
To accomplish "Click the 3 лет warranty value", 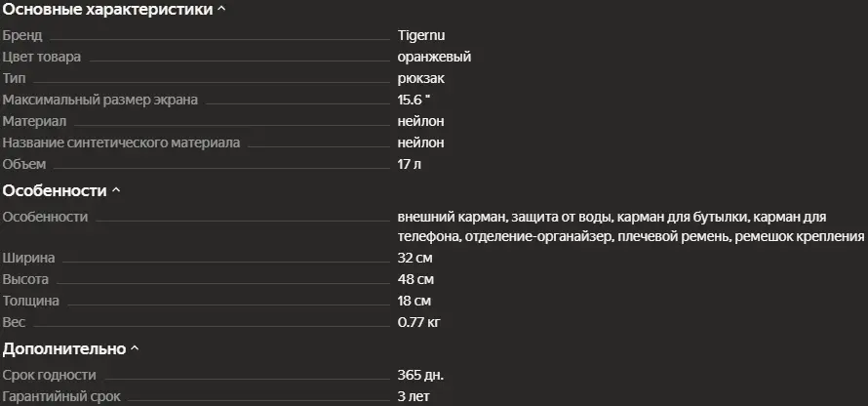I will click(414, 397).
